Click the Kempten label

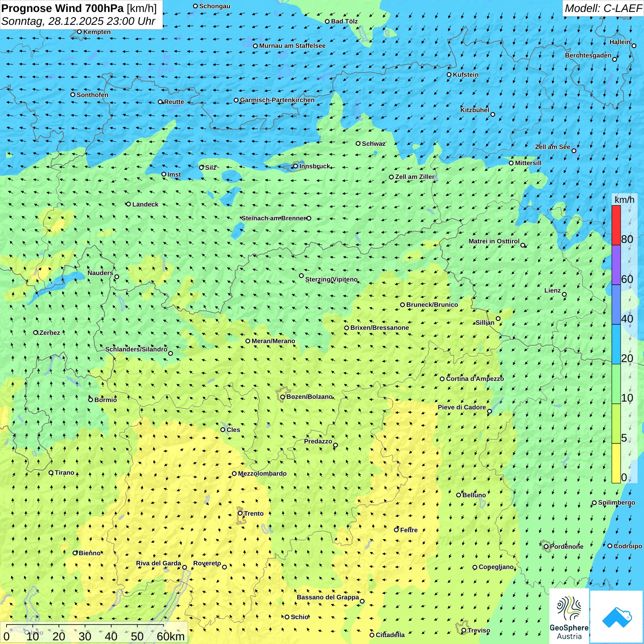[97, 32]
